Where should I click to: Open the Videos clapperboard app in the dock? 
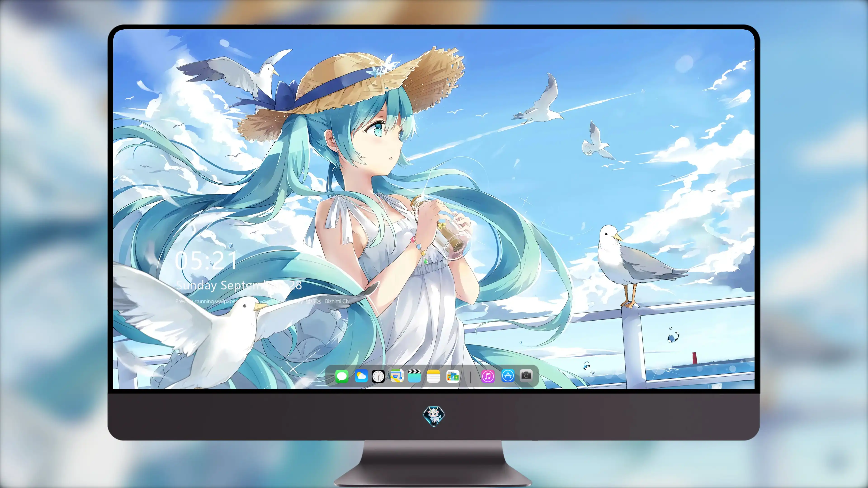point(415,376)
